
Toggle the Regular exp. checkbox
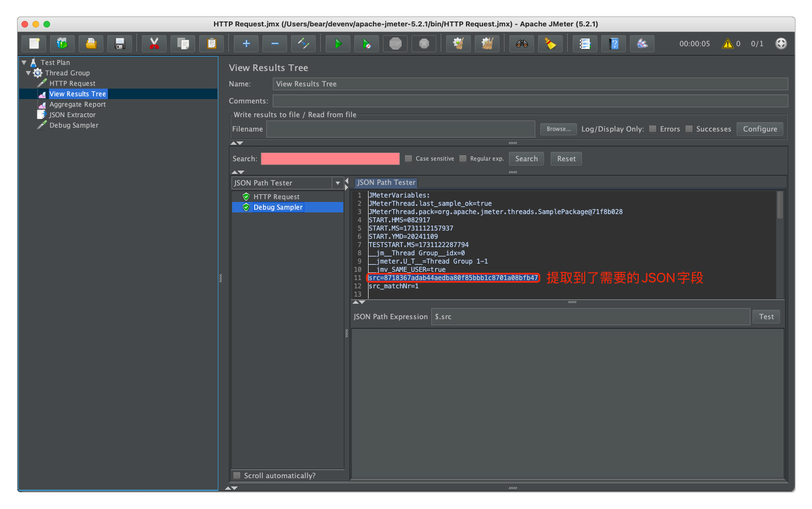tap(463, 158)
